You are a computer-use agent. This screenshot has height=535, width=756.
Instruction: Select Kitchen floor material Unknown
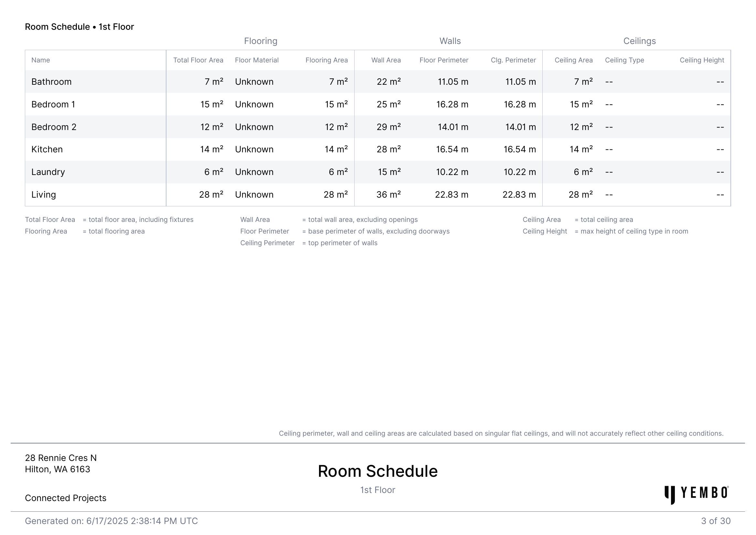point(254,149)
